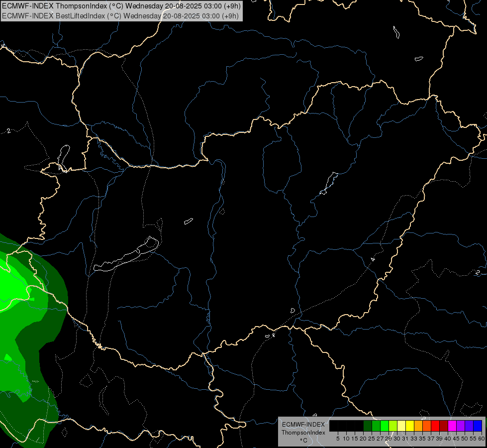Click legend scale value '27'
This screenshot has height=448, width=487.
(x=380, y=439)
